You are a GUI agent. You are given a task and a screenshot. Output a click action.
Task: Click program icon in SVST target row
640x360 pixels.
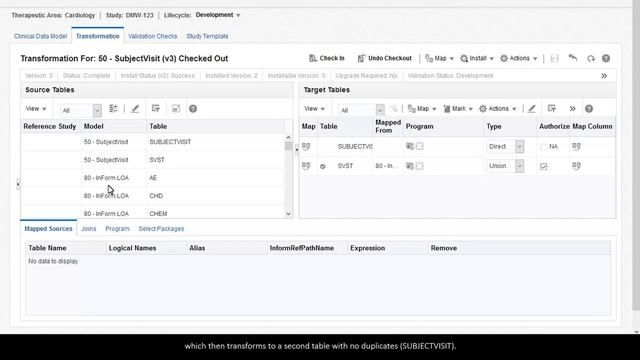[410, 166]
